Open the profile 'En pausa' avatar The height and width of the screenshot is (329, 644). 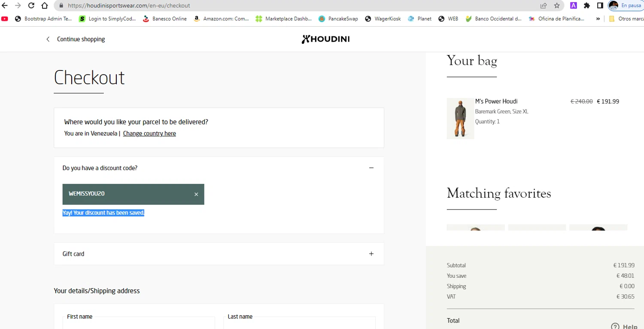pos(626,6)
